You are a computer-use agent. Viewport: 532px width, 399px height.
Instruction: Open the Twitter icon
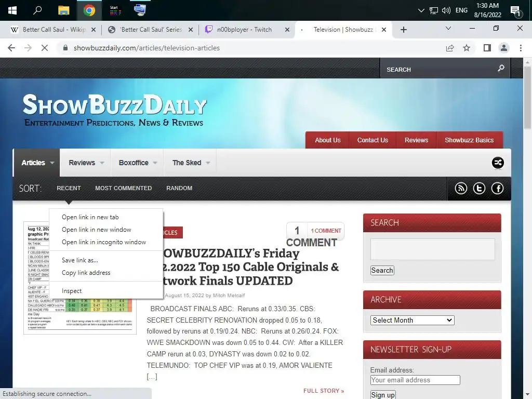click(479, 188)
